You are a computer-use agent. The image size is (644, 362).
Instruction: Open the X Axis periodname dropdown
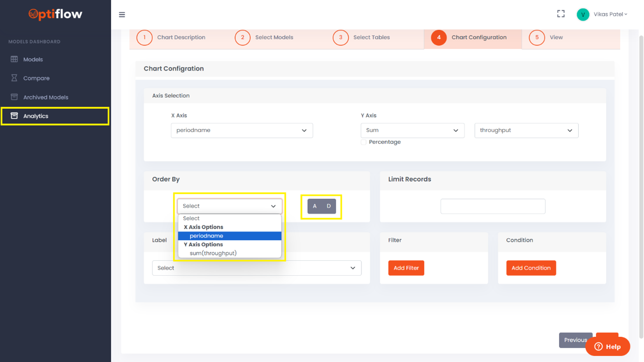pos(241,131)
